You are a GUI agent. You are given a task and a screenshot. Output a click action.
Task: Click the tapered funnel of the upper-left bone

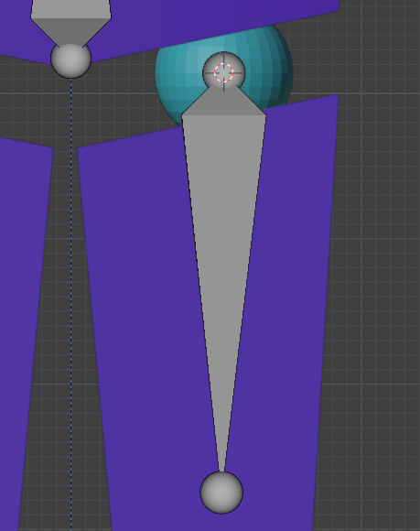[x=70, y=31]
